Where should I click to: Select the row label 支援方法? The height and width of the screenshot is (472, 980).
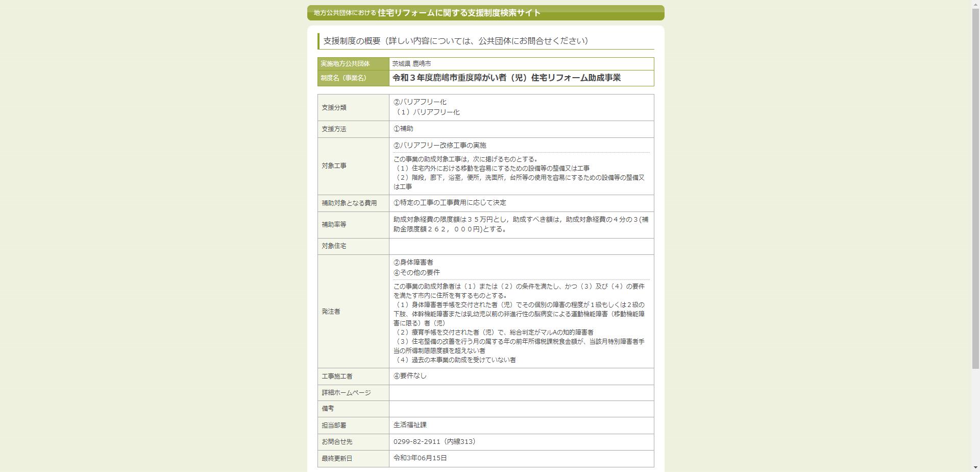[x=334, y=129]
